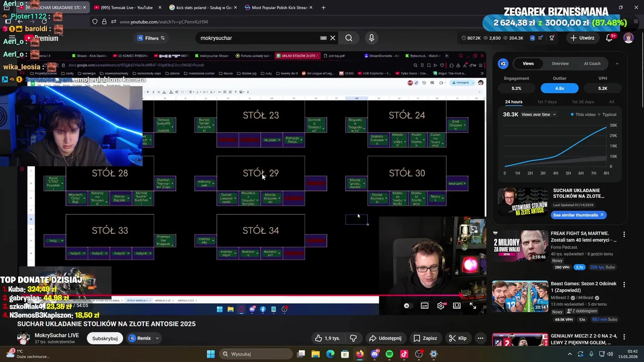This screenshot has width=644, height=362.
Task: Open the Views over time dropdown
Action: pos(539,115)
